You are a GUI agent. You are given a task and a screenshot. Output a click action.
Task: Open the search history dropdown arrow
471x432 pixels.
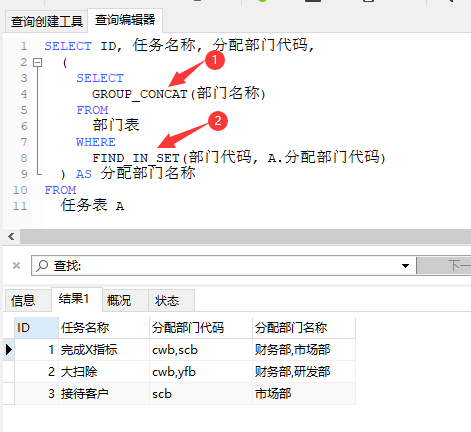pos(405,266)
